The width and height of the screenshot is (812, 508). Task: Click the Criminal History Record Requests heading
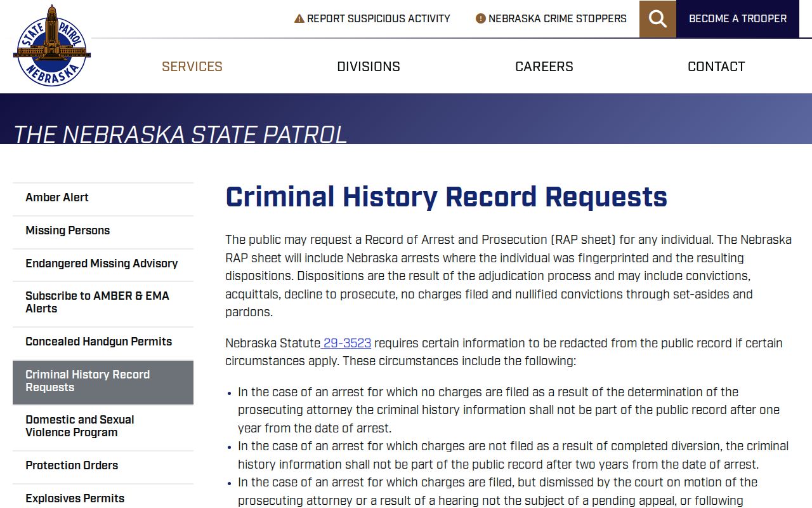click(446, 197)
